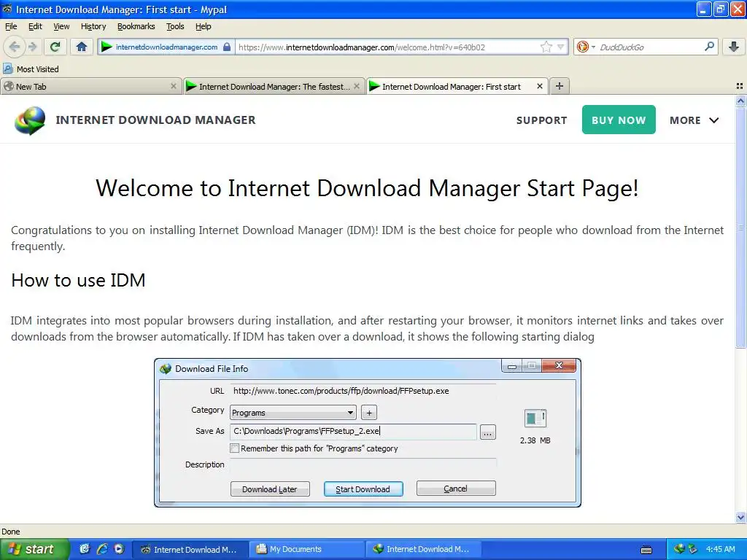Screen dimensions: 747x560
Task: Expand the MORE navigation dropdown
Action: [x=694, y=120]
